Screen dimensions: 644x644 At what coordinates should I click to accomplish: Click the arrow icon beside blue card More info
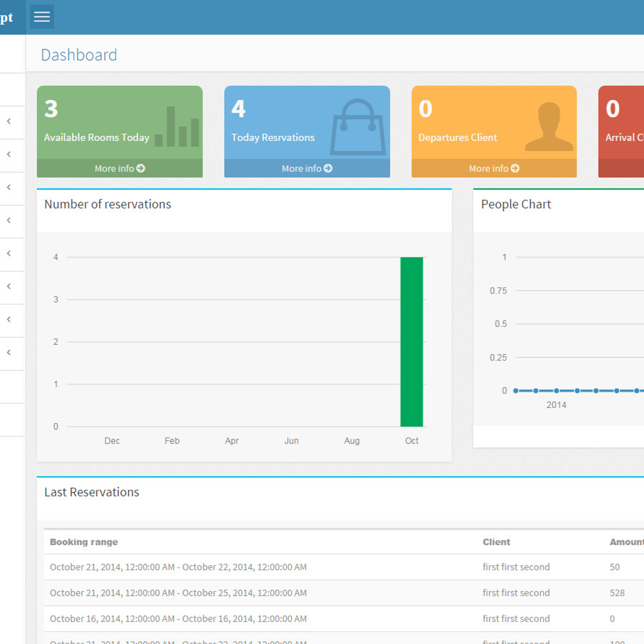pyautogui.click(x=328, y=168)
